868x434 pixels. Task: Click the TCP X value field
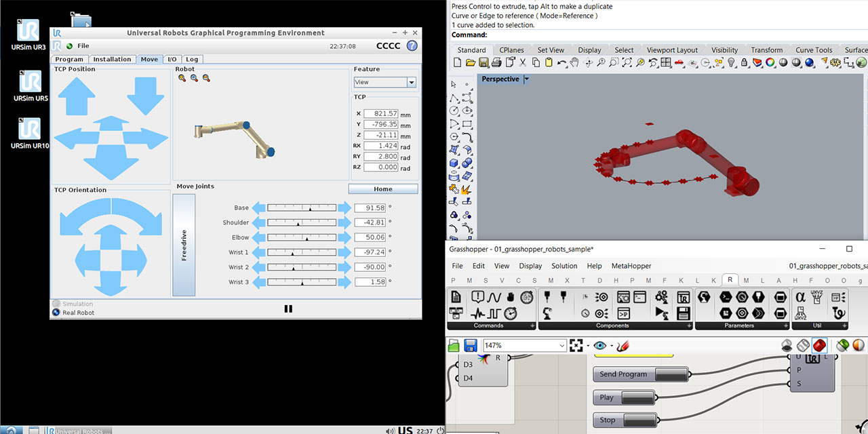pos(380,114)
